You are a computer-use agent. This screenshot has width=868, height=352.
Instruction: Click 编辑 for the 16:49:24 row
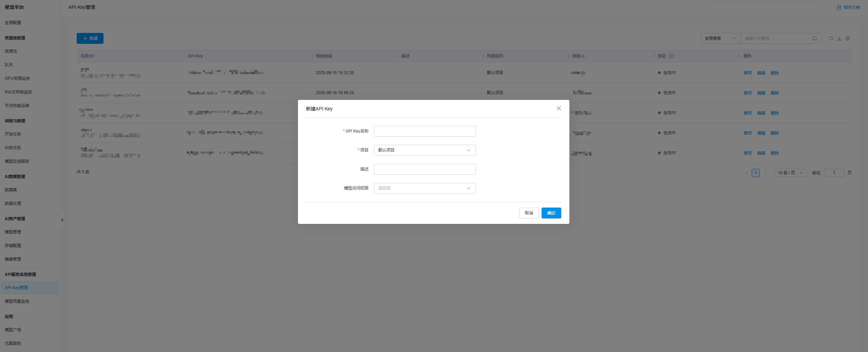[761, 93]
